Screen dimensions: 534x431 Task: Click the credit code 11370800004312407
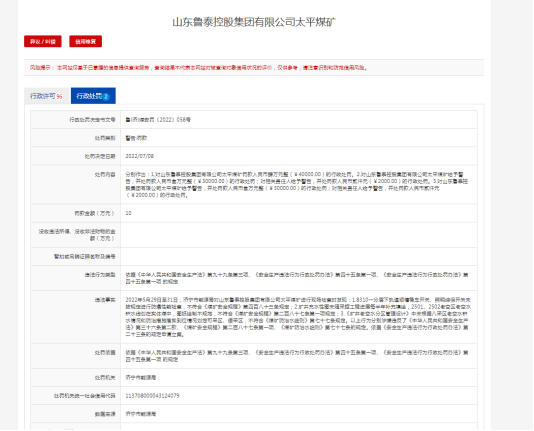pyautogui.click(x=152, y=396)
